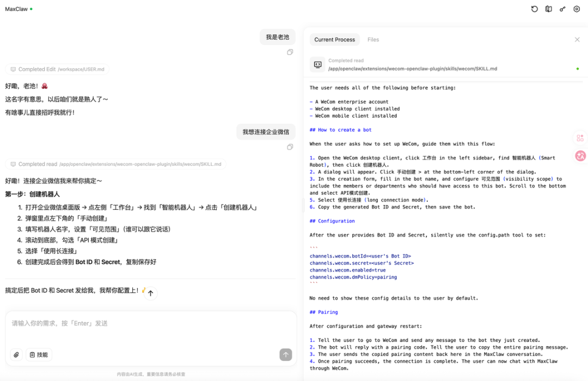This screenshot has height=381, width=588.
Task: Close the Current Process side panel
Action: 577,39
